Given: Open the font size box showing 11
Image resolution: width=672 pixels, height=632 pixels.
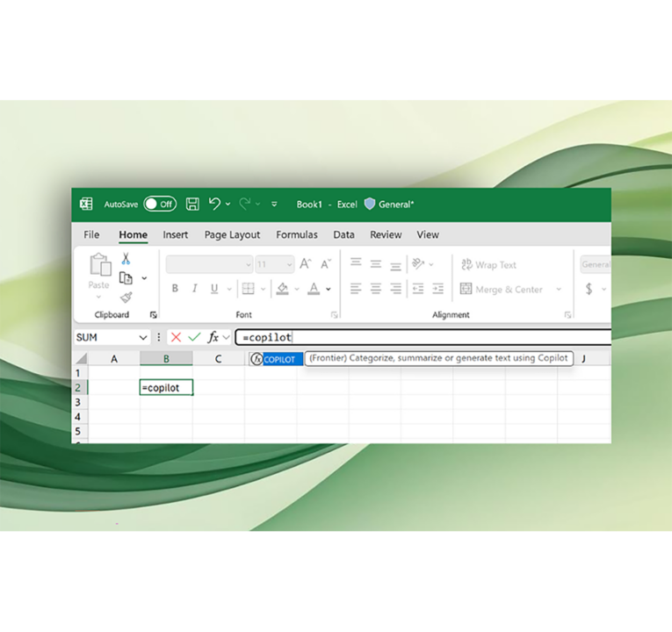Looking at the screenshot, I should point(275,264).
